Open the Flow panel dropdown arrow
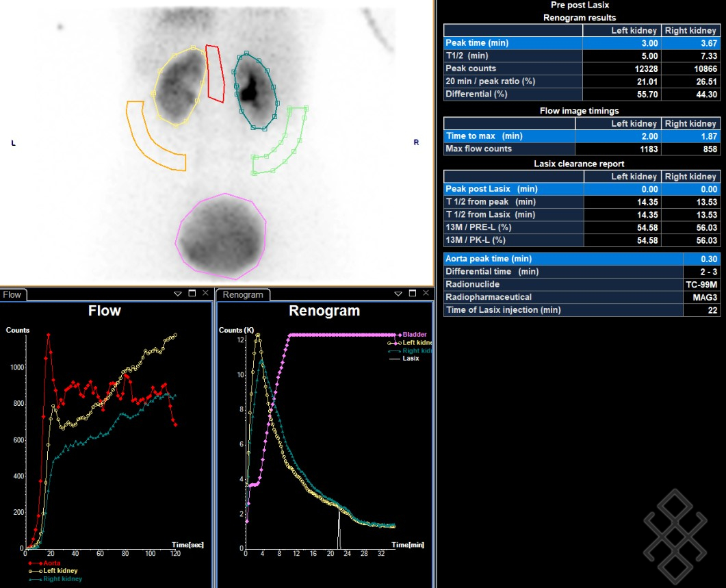Screen dimensions: 726x588 coord(178,294)
